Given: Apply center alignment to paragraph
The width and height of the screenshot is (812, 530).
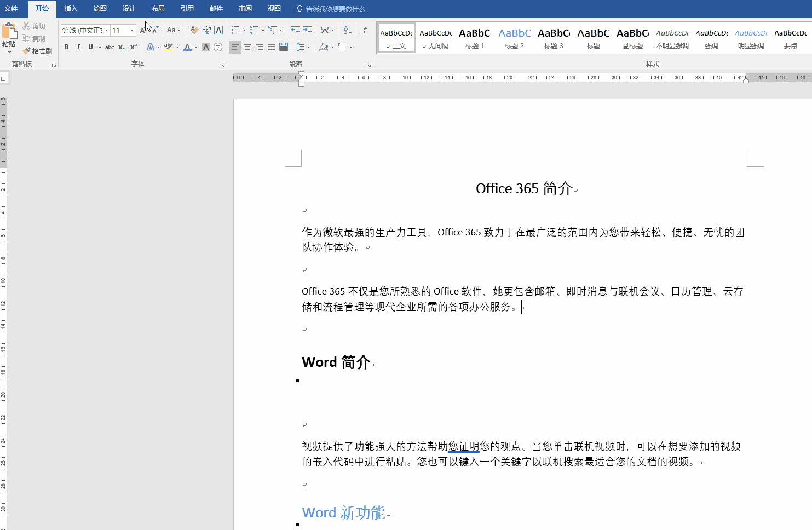Looking at the screenshot, I should click(x=247, y=47).
